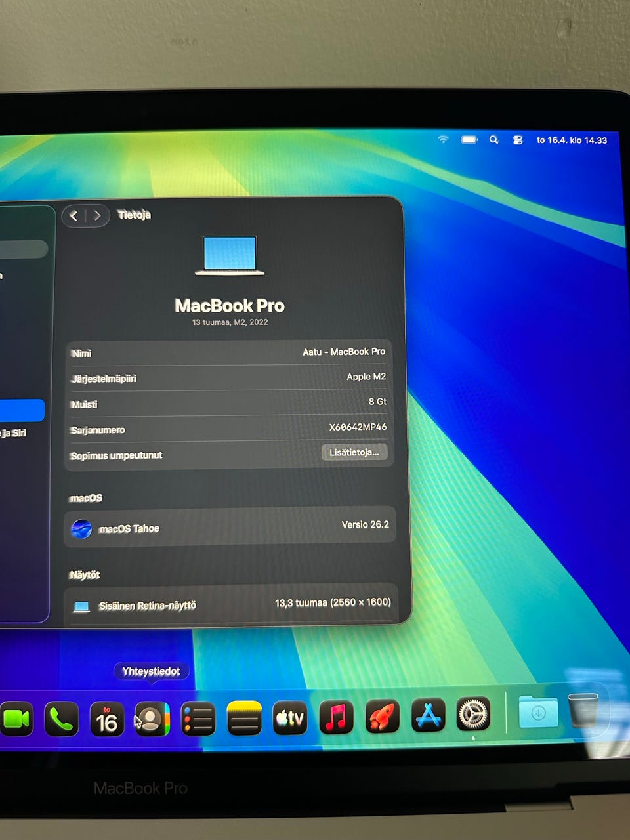Click the Wi-Fi icon in the menu bar
The height and width of the screenshot is (840, 630).
click(x=443, y=140)
